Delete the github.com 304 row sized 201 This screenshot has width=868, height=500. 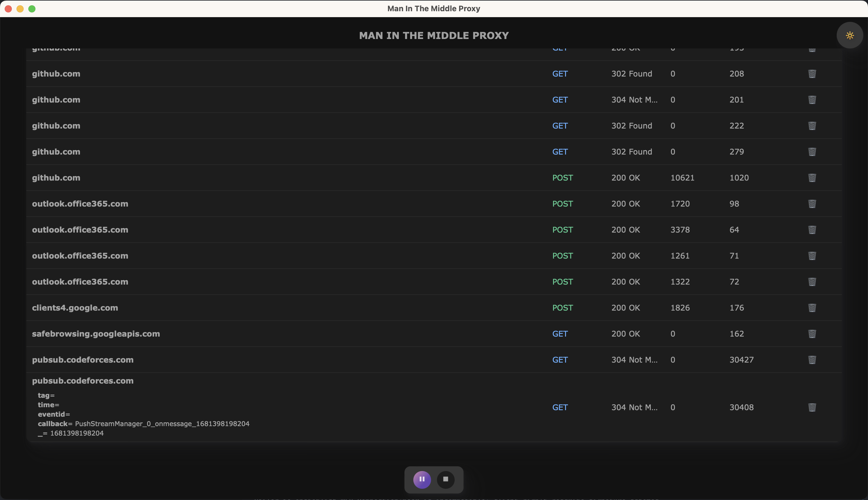pyautogui.click(x=812, y=100)
